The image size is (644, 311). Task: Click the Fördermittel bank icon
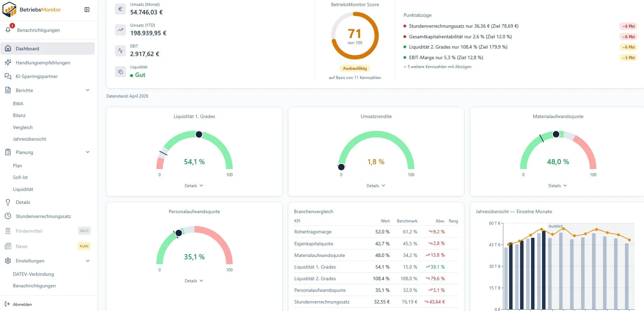click(x=8, y=231)
